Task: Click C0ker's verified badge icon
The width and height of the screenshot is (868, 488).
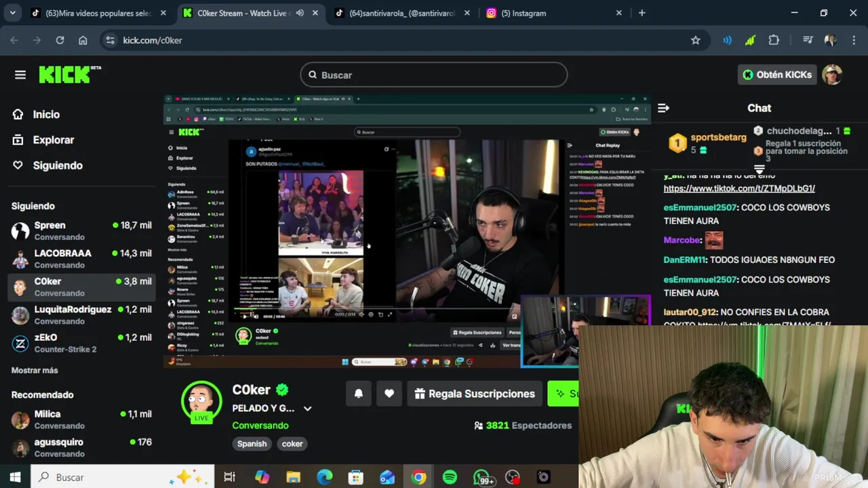Action: 282,390
